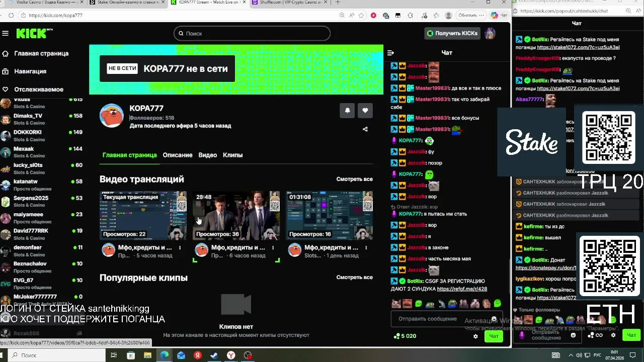
Task: Open the user avatar menu in the Kick header
Action: coord(490,34)
